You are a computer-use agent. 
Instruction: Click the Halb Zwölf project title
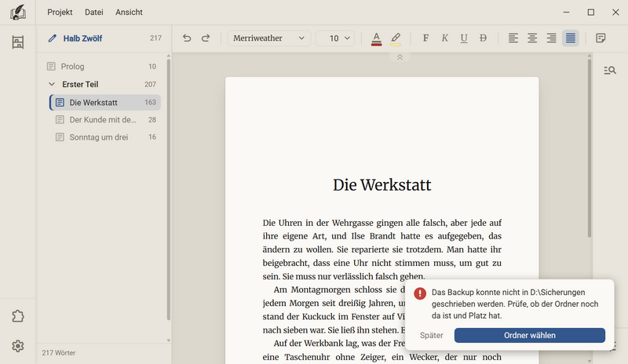(82, 38)
